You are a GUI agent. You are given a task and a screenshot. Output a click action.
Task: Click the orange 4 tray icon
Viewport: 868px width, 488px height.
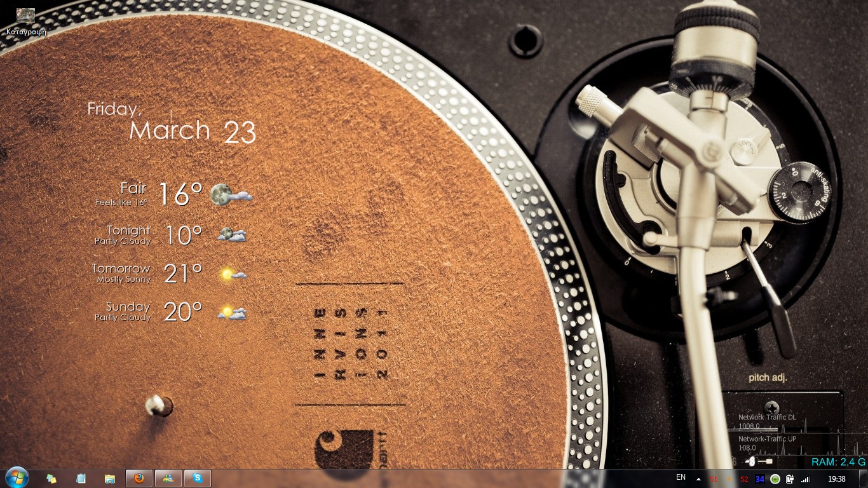click(729, 479)
